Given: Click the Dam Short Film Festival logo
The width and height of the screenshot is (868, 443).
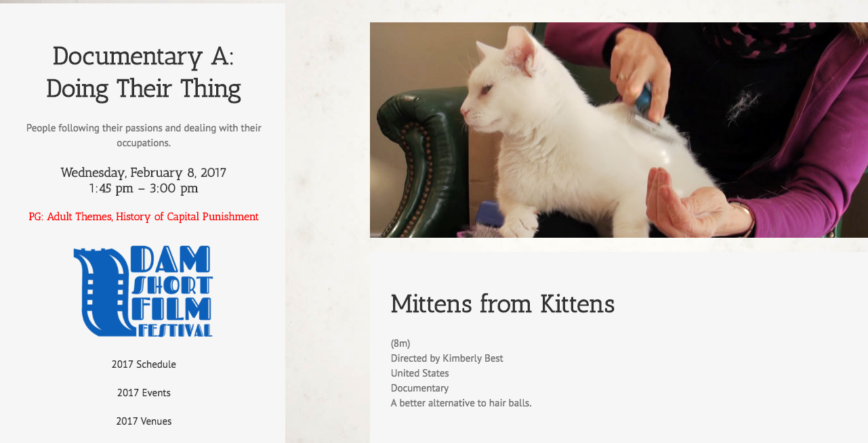Looking at the screenshot, I should point(144,291).
